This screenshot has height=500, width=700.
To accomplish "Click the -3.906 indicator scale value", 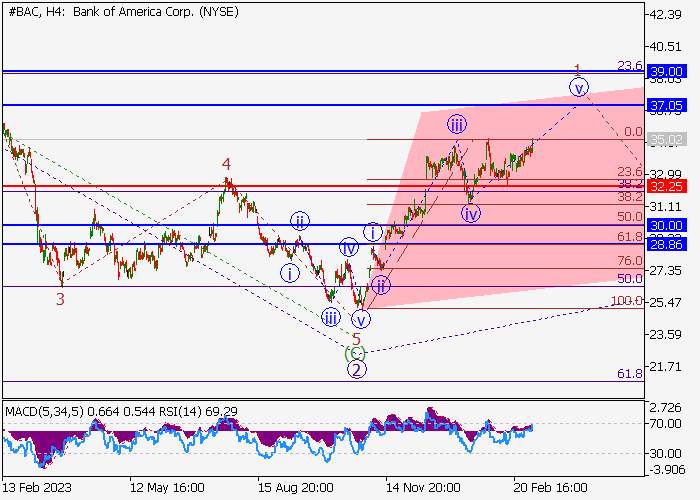I will click(x=667, y=469).
